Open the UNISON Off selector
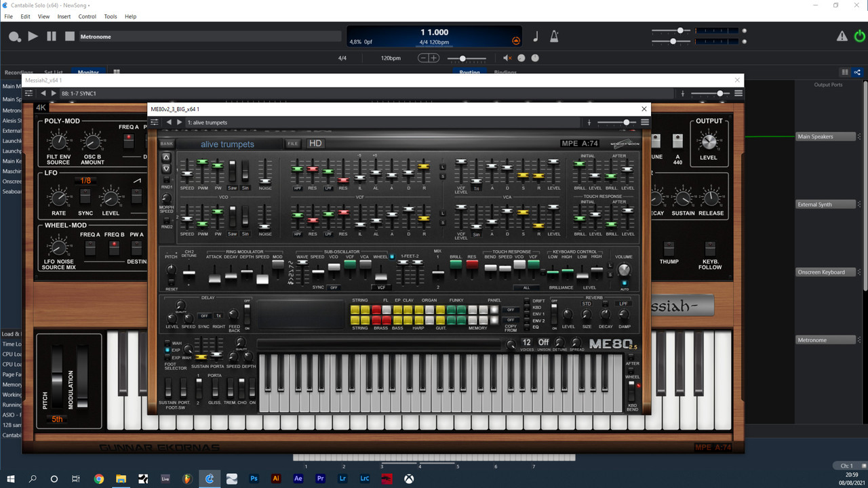This screenshot has height=488, width=868. [544, 343]
